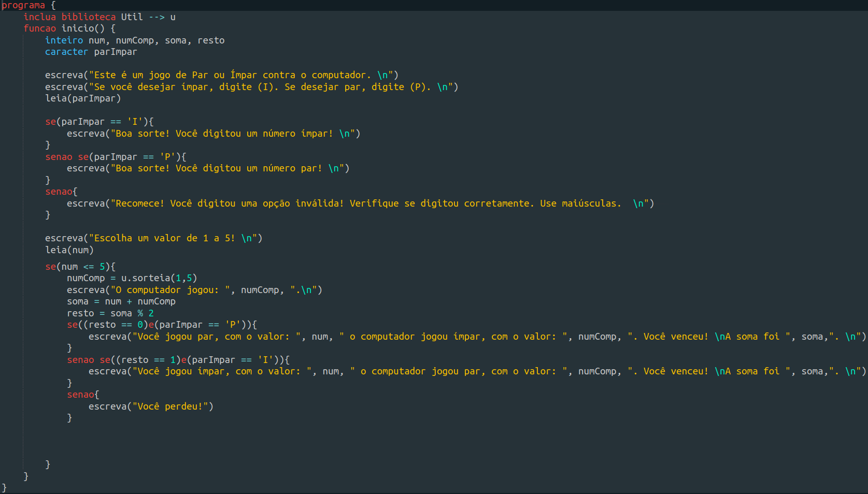Viewport: 868px width, 494px height.
Task: Click the 'P' literal in "senao se(parImpar" line
Action: click(x=167, y=157)
